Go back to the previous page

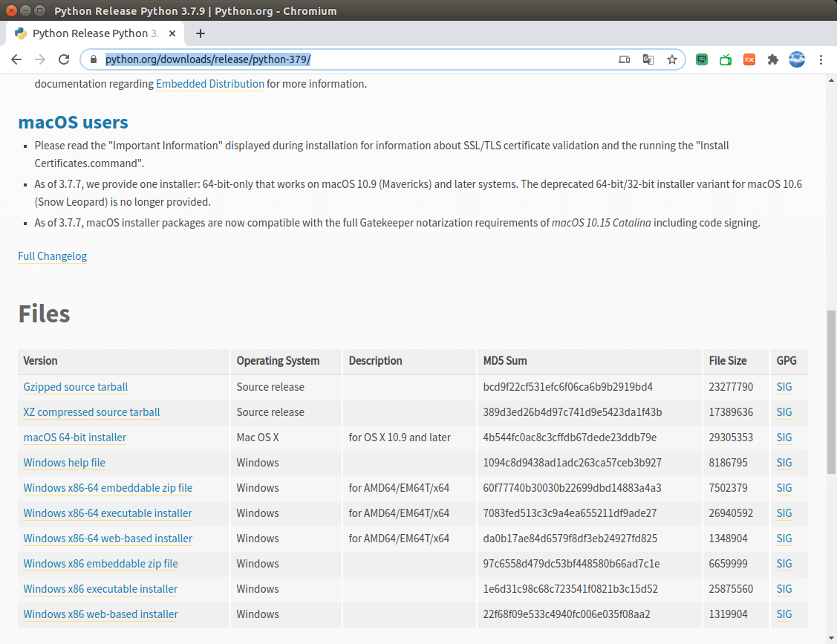tap(16, 59)
